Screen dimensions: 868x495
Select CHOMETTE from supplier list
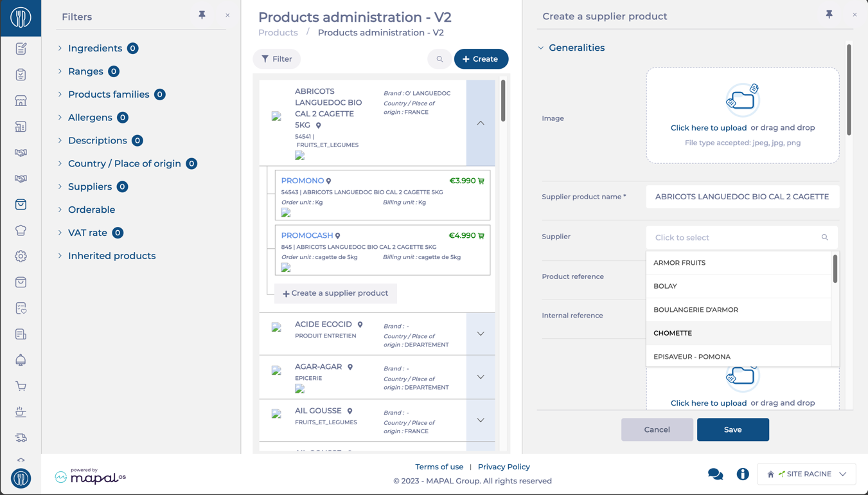tap(738, 333)
